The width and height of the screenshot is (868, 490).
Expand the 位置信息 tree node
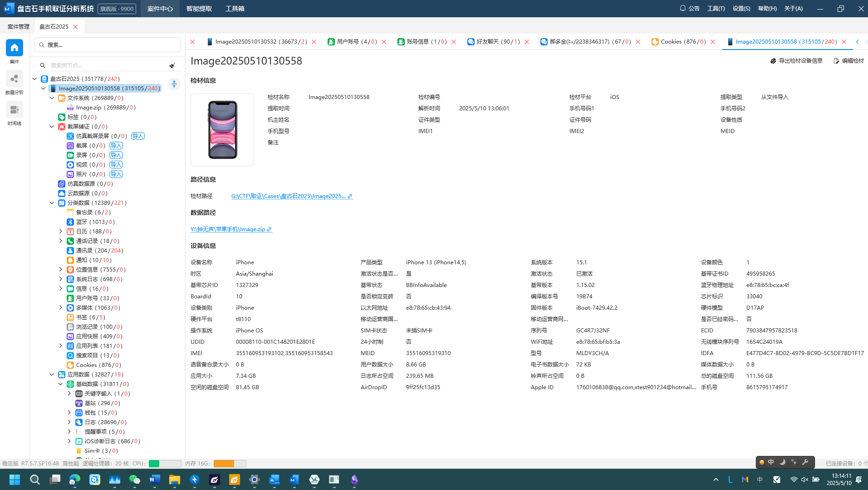point(60,270)
